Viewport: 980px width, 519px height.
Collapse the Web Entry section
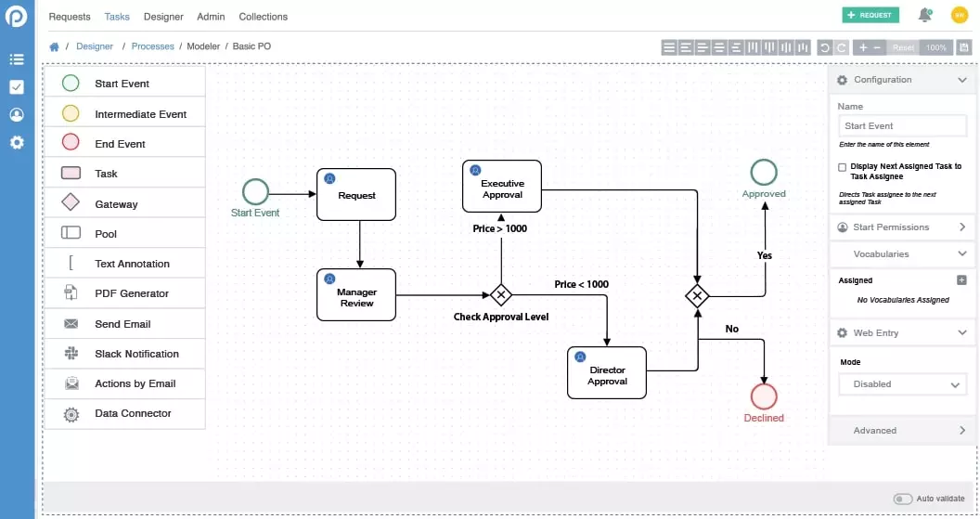902,332
